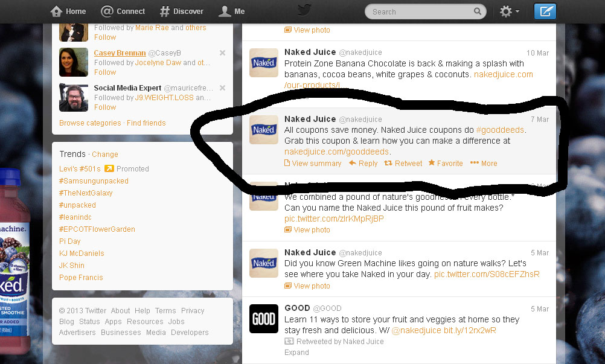Open the Help footer link
Viewport: 605px width, 364px height.
pyautogui.click(x=142, y=311)
